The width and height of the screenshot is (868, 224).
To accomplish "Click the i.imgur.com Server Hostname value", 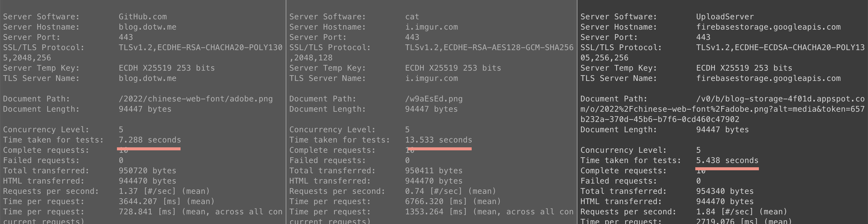I will 431,27.
